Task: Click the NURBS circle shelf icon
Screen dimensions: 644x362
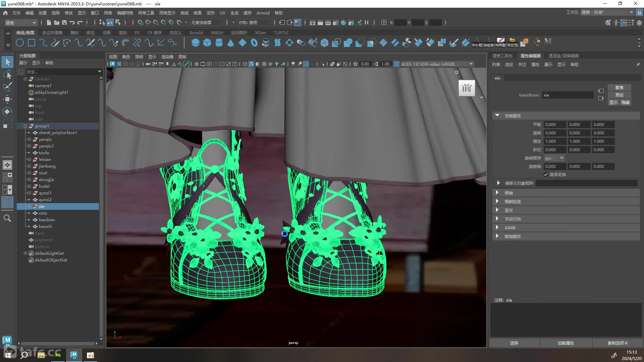Action: [x=20, y=43]
